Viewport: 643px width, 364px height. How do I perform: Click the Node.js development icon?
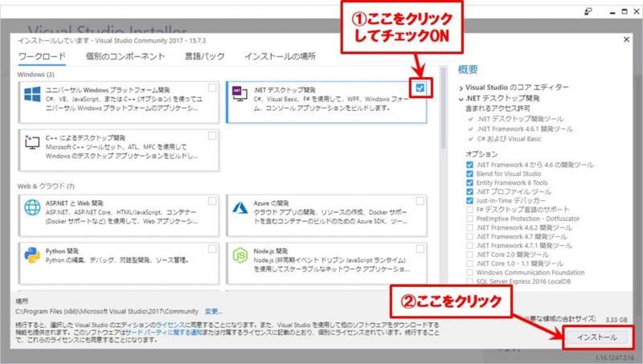tap(240, 256)
